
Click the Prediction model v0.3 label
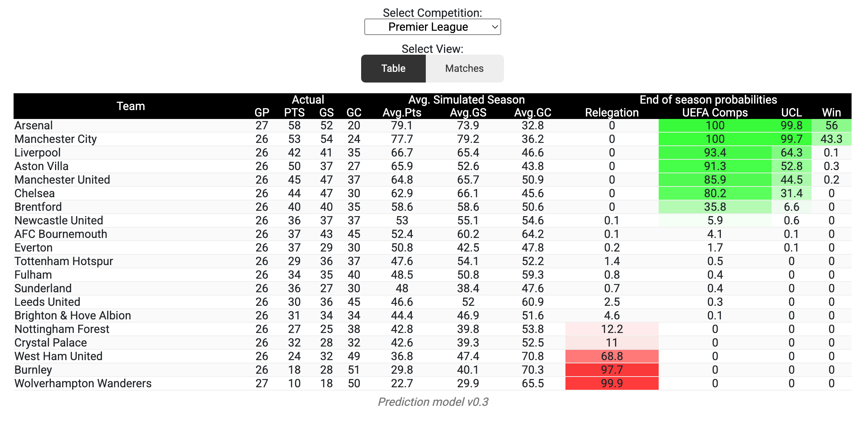click(433, 402)
